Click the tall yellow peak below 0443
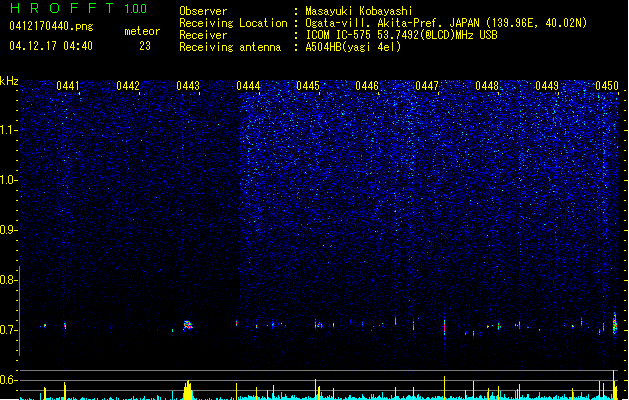The height and width of the screenshot is (400, 629). pos(188,390)
